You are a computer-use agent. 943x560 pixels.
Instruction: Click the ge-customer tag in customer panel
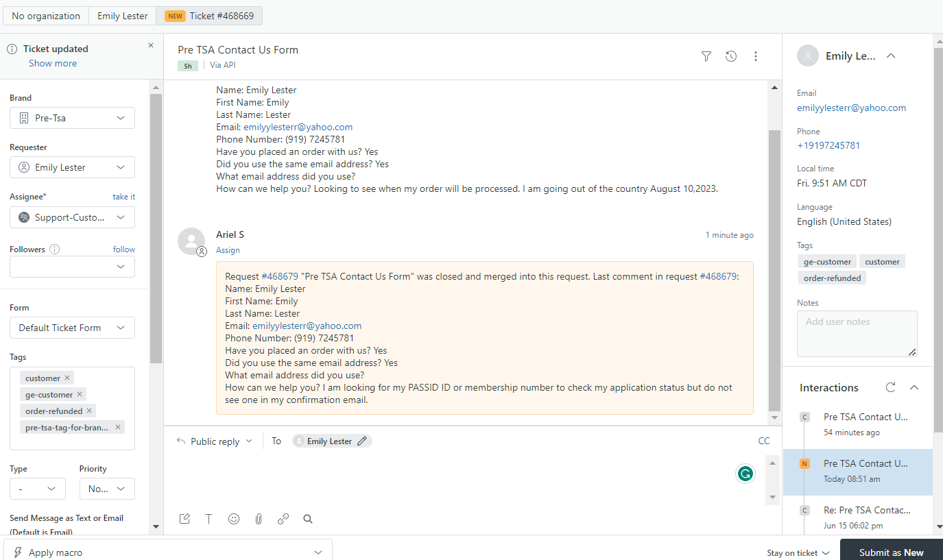827,261
